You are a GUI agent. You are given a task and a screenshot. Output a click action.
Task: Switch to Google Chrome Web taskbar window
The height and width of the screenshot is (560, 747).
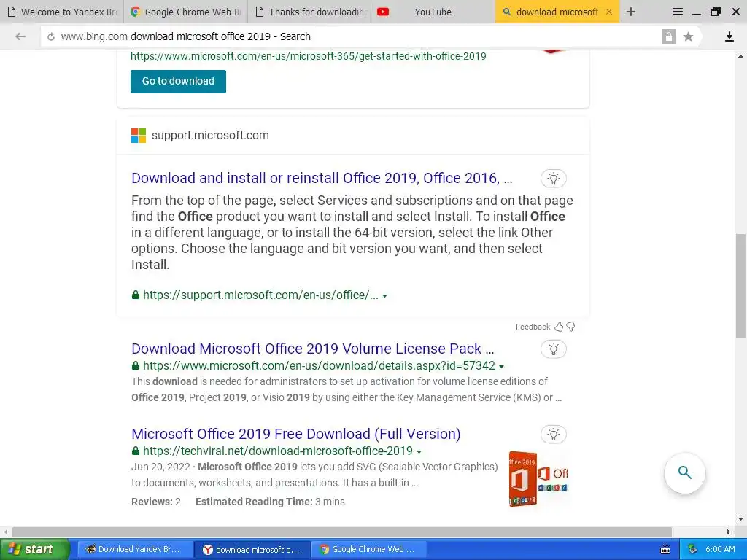[x=369, y=550]
